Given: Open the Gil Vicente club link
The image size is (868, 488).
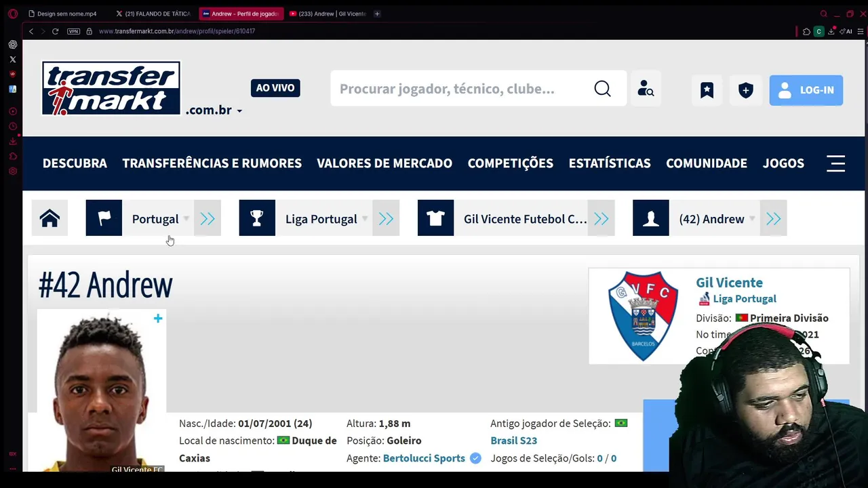Looking at the screenshot, I should [x=729, y=283].
